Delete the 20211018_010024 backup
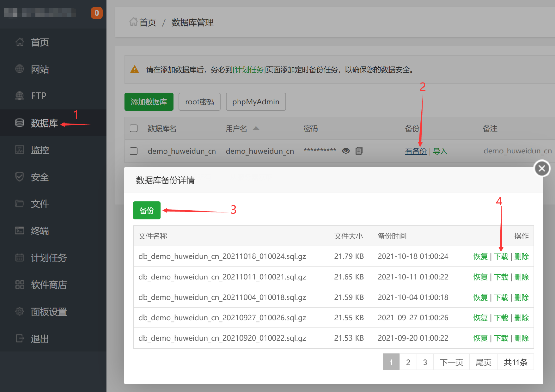The width and height of the screenshot is (555, 392). pyautogui.click(x=521, y=256)
